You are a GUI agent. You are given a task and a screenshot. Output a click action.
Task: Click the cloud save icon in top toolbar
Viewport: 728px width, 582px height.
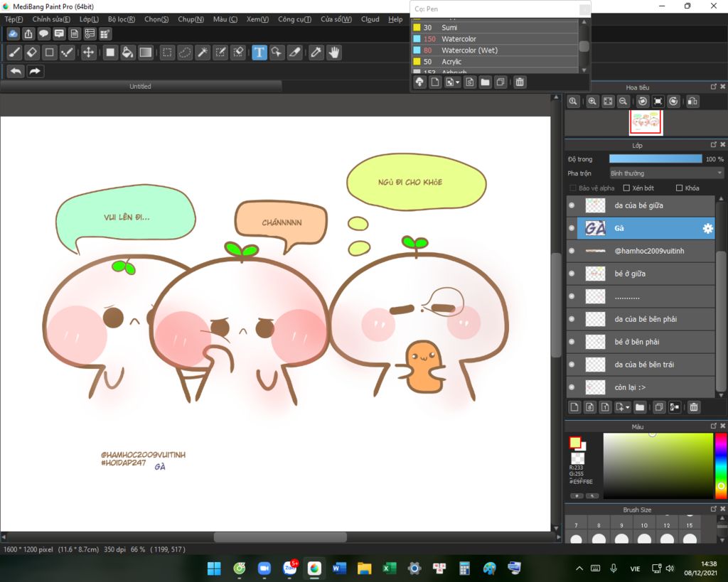click(13, 33)
